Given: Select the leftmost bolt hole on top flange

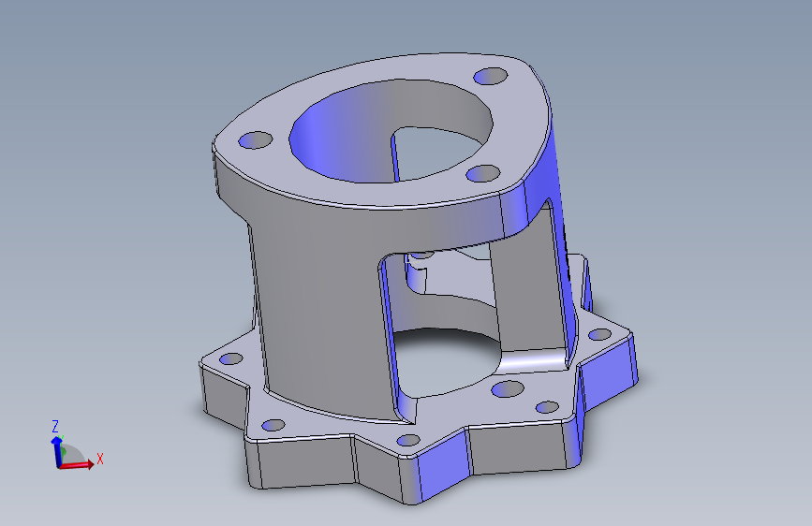Looking at the screenshot, I should [256, 140].
